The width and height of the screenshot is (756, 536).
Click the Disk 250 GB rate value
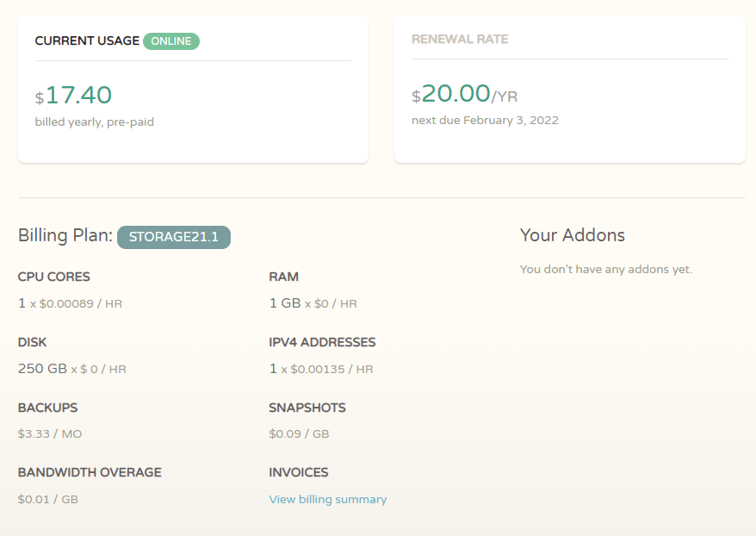coord(71,369)
